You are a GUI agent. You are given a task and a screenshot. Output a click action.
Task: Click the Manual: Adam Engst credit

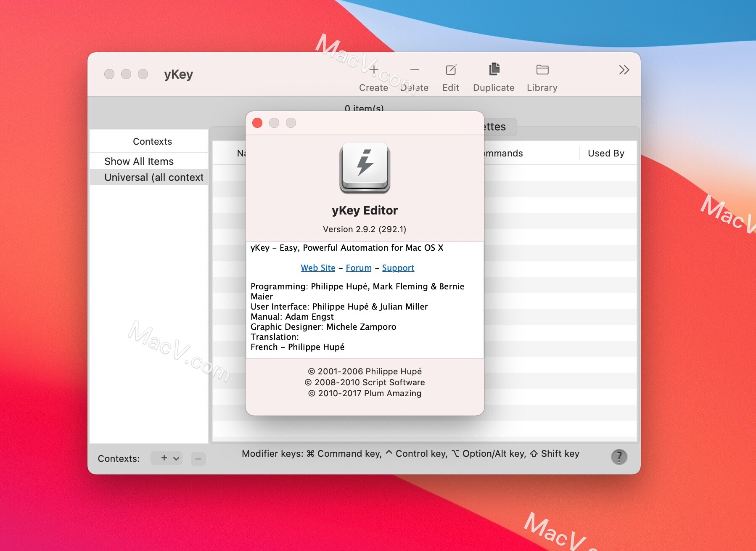pyautogui.click(x=292, y=317)
